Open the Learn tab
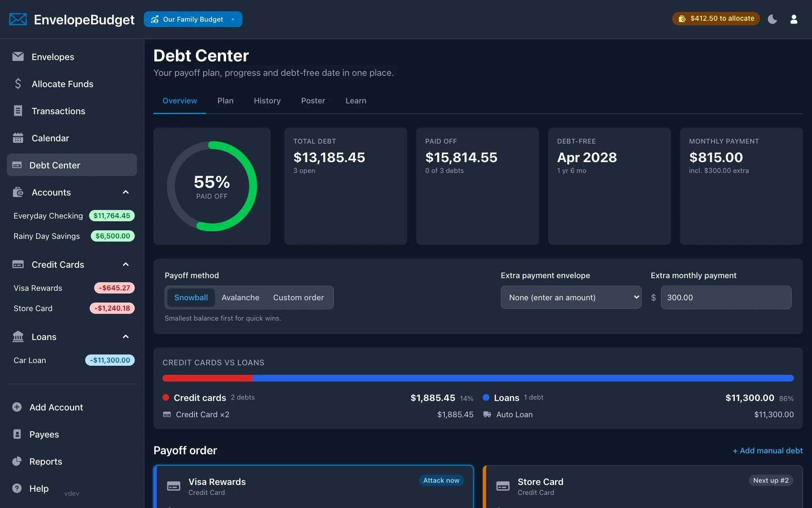 click(356, 101)
